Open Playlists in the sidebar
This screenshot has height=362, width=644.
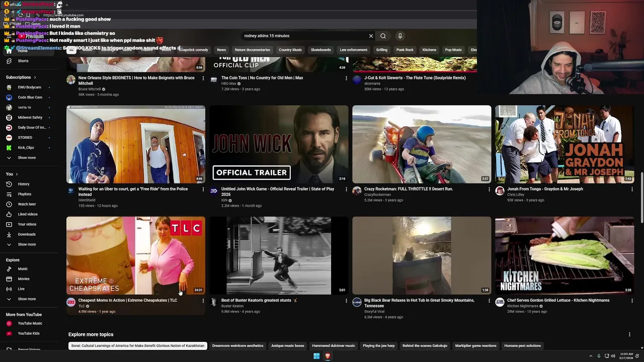pos(25,194)
